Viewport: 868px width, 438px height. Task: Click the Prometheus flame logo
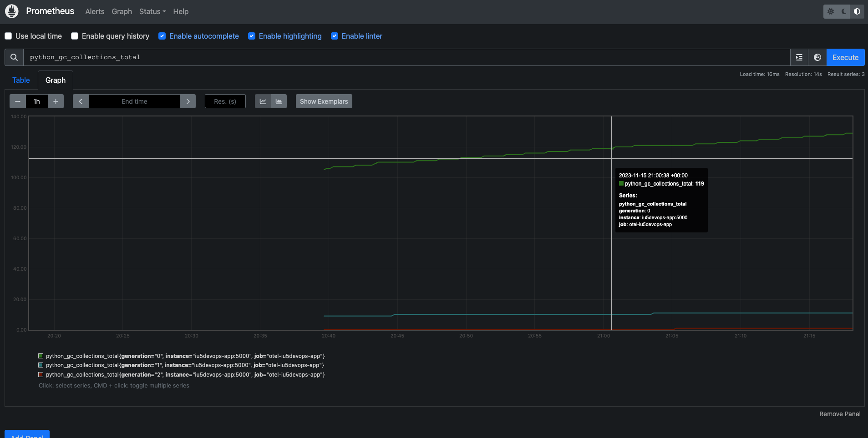pyautogui.click(x=11, y=11)
